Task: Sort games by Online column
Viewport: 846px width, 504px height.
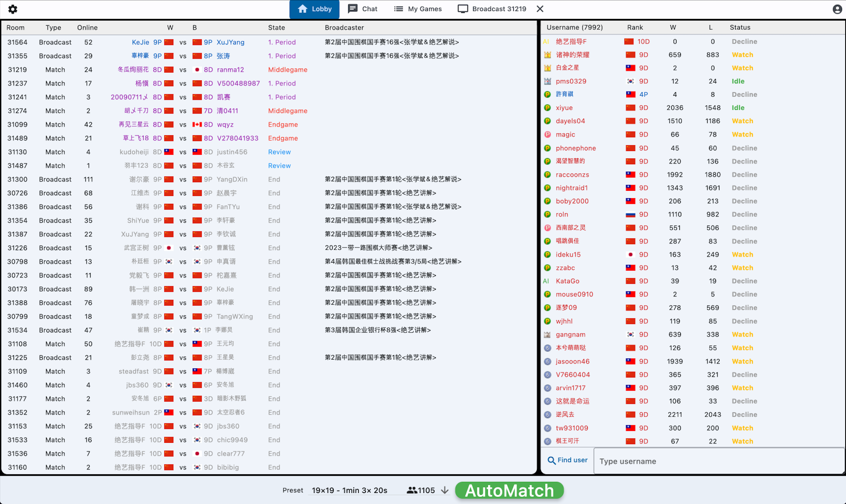Action: pos(87,28)
